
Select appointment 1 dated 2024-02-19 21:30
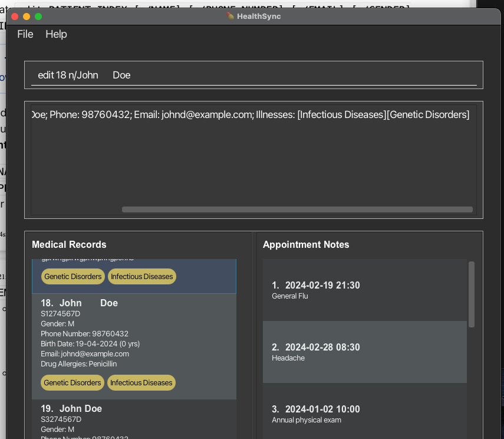pyautogui.click(x=365, y=290)
